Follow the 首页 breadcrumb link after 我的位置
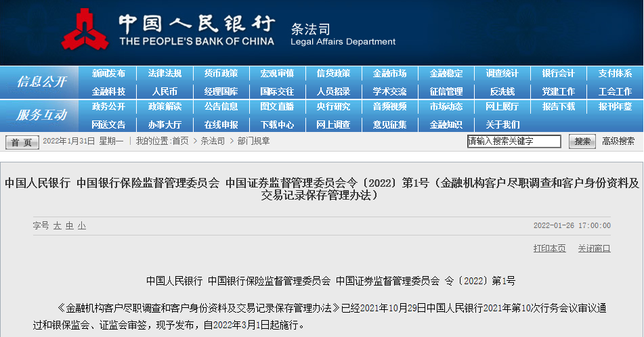 pos(180,141)
